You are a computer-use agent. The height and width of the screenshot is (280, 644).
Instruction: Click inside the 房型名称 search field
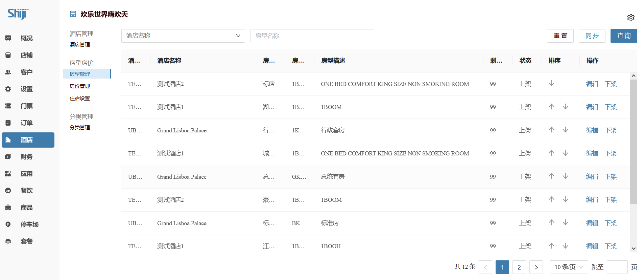[x=312, y=36]
